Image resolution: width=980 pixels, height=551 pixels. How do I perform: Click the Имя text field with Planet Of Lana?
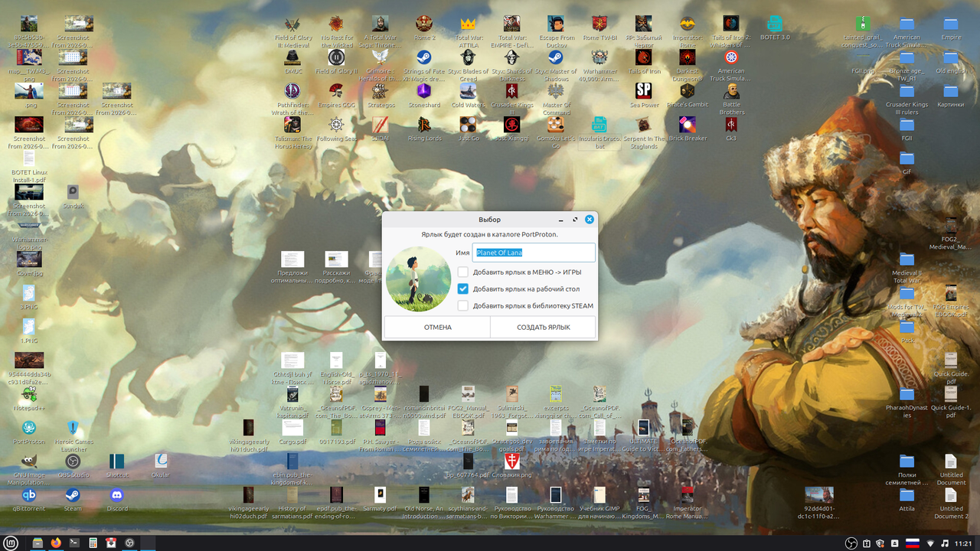tap(534, 253)
